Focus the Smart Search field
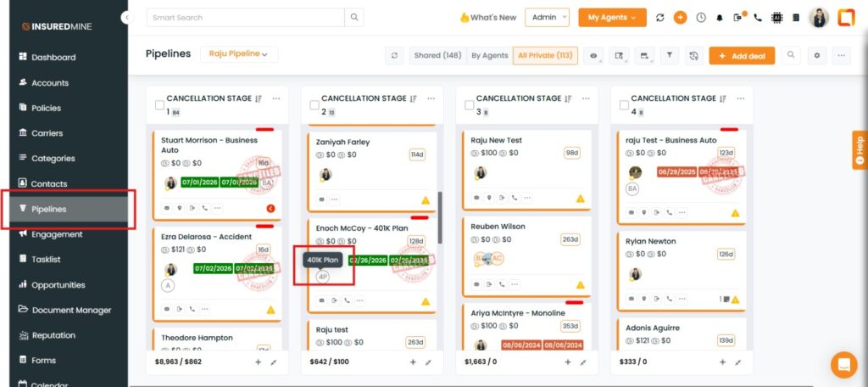The image size is (868, 387). click(x=245, y=17)
